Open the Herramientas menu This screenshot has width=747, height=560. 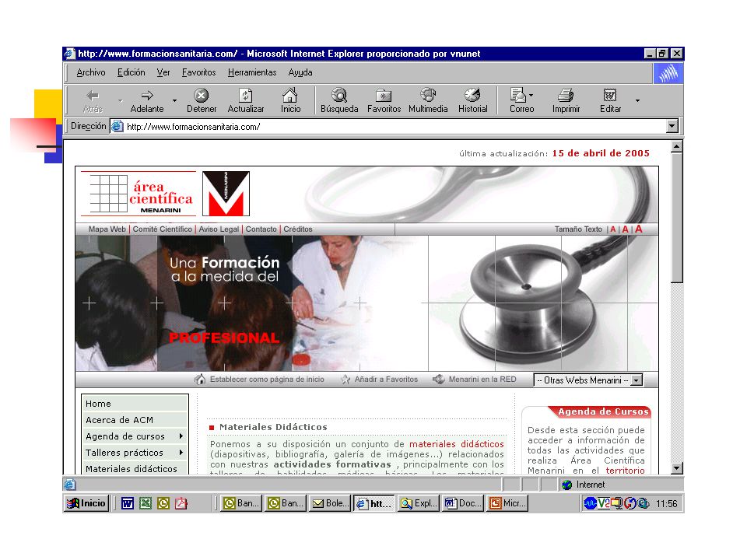point(252,72)
